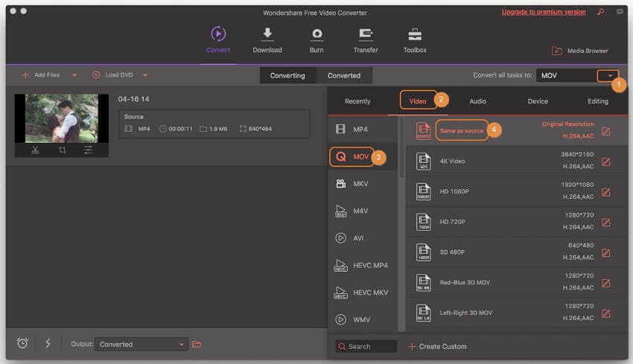Image resolution: width=633 pixels, height=364 pixels.
Task: Click Create Custom button
Action: click(438, 346)
